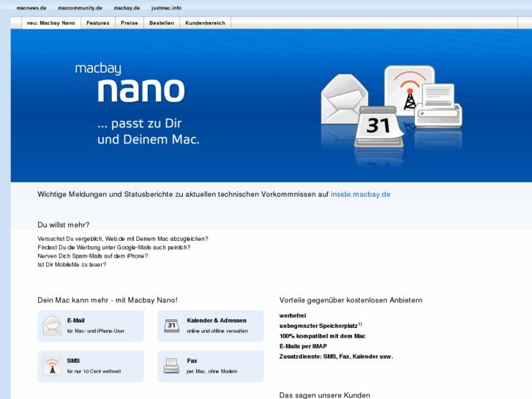Click the large envelope icon in banner
The height and width of the screenshot is (399, 532).
[x=343, y=99]
